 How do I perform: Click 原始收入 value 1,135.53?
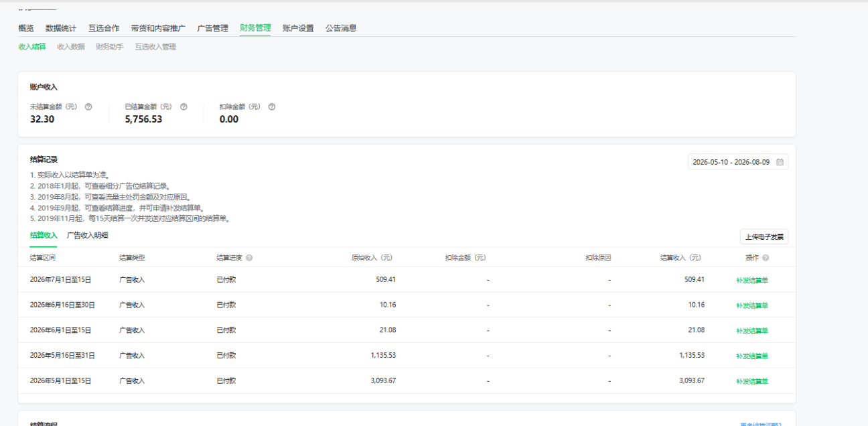(383, 355)
